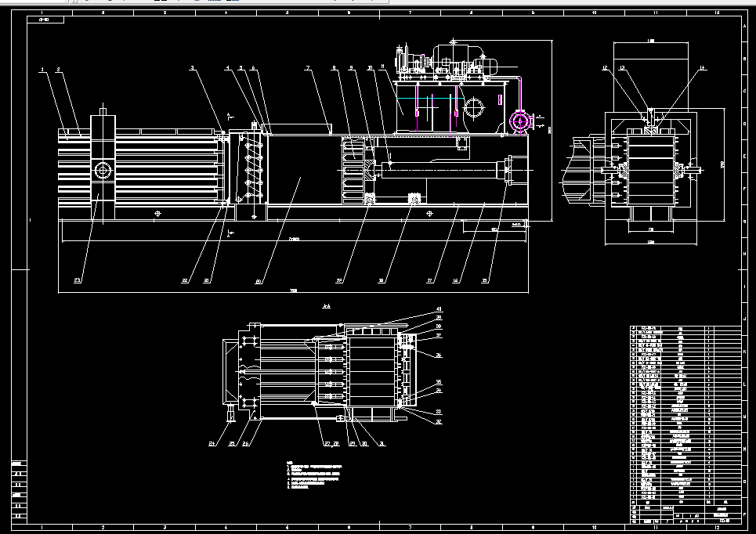Select lower section cut marker A
The image size is (756, 534).
pyautogui.click(x=230, y=234)
